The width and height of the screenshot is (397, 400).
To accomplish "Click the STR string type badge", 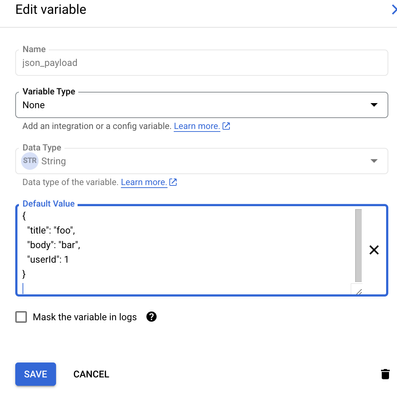I will 30,161.
